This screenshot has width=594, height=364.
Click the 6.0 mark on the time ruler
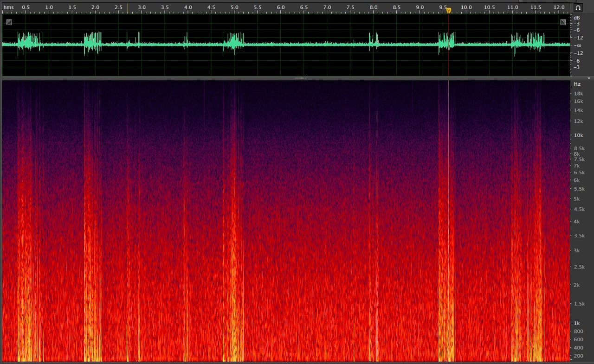click(281, 8)
